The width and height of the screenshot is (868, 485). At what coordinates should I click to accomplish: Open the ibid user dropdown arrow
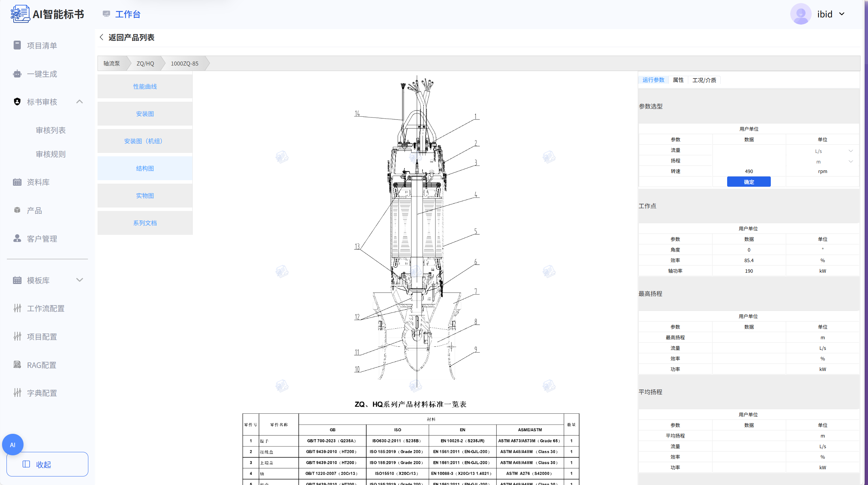[842, 14]
